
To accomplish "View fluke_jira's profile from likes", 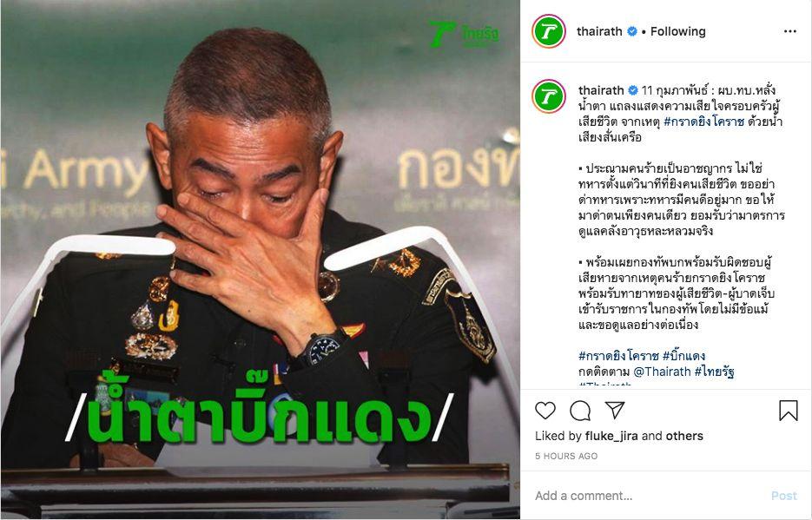I will 611,436.
